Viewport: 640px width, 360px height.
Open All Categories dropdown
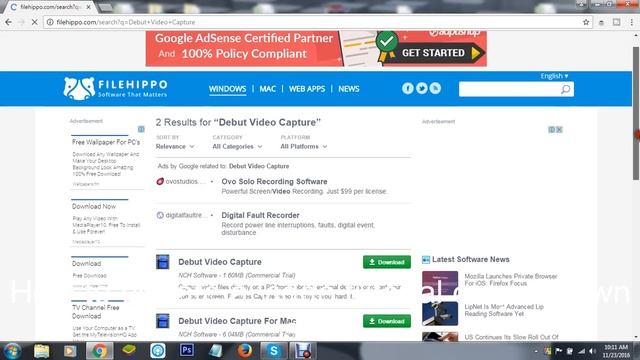coord(237,147)
